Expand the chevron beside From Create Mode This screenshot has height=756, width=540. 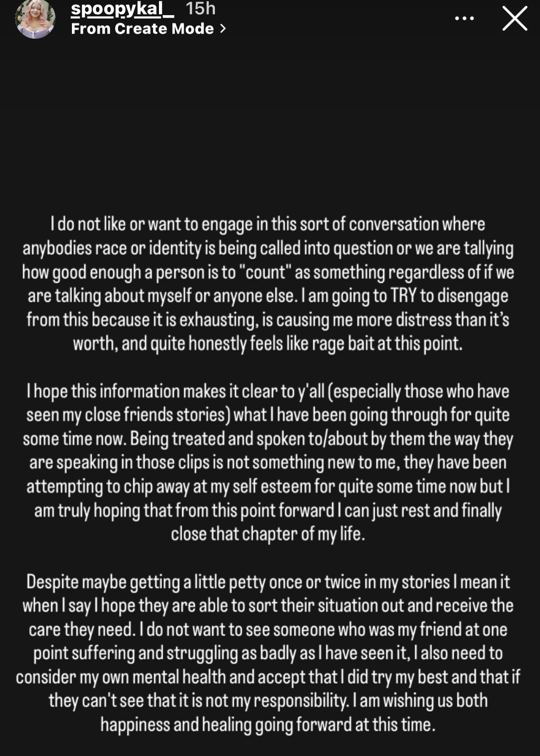223,29
